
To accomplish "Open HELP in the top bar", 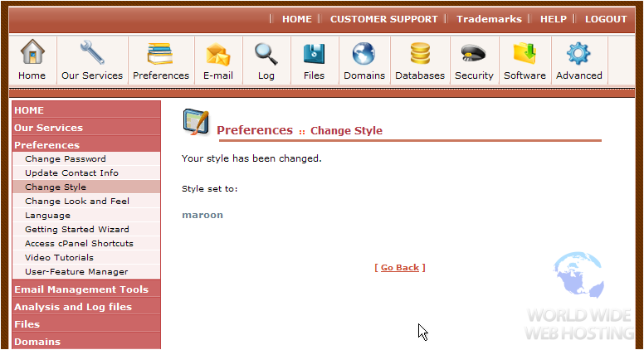I will click(554, 19).
